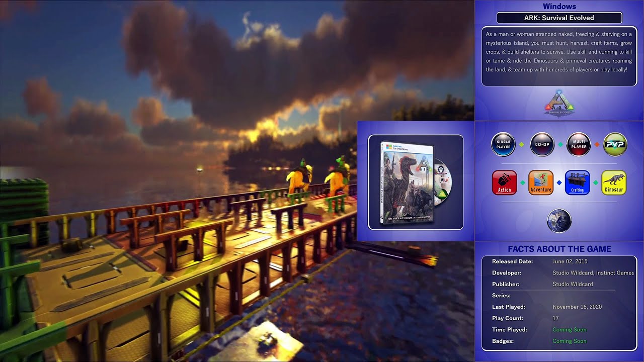This screenshot has width=644, height=362.
Task: Click the Crafting genre icon
Action: pos(577,183)
